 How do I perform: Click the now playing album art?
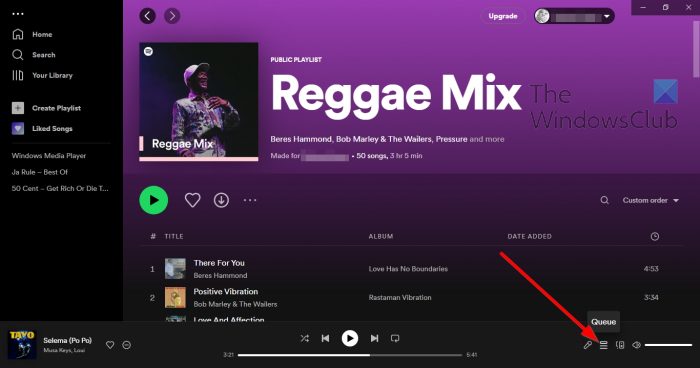click(22, 344)
